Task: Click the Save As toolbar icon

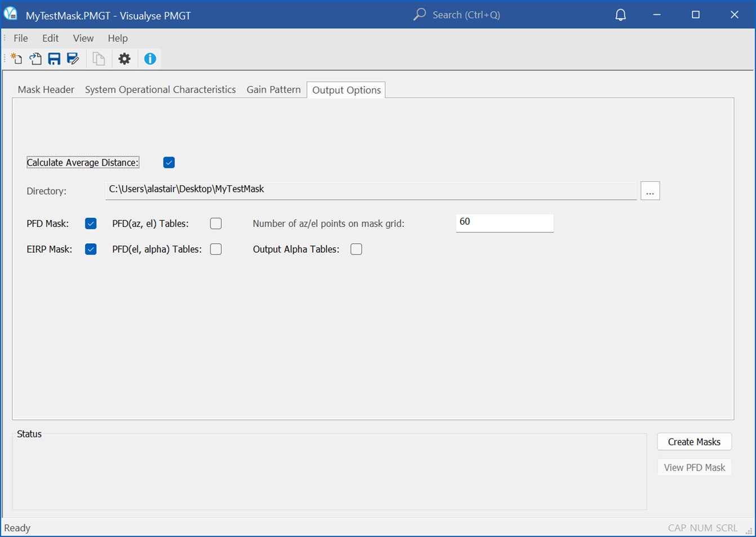Action: (x=73, y=59)
